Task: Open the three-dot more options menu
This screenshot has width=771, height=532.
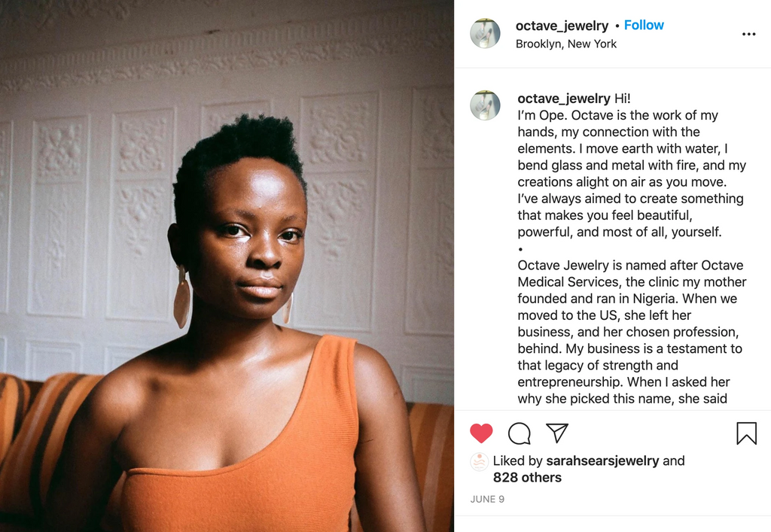Action: 748,34
